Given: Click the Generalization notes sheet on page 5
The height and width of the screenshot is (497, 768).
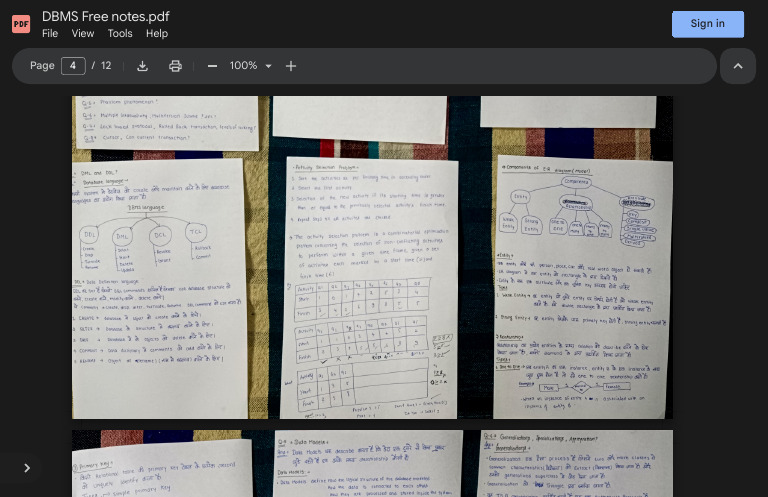Looking at the screenshot, I should [575, 464].
